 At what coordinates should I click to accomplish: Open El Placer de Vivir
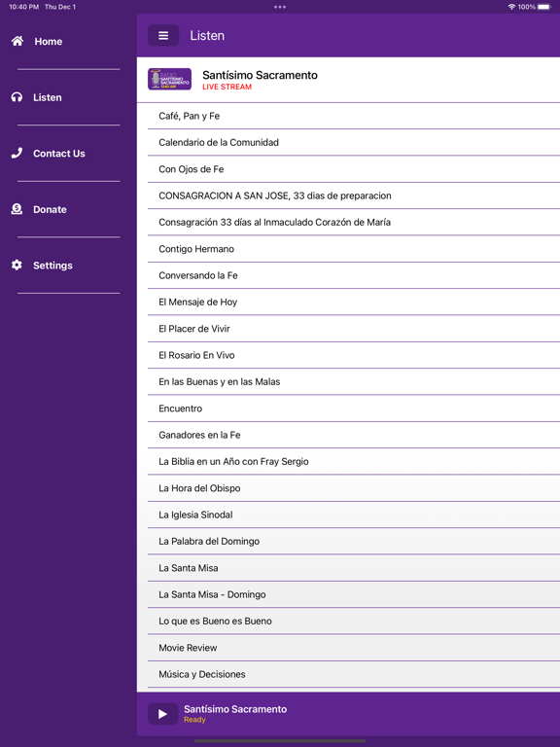[354, 329]
